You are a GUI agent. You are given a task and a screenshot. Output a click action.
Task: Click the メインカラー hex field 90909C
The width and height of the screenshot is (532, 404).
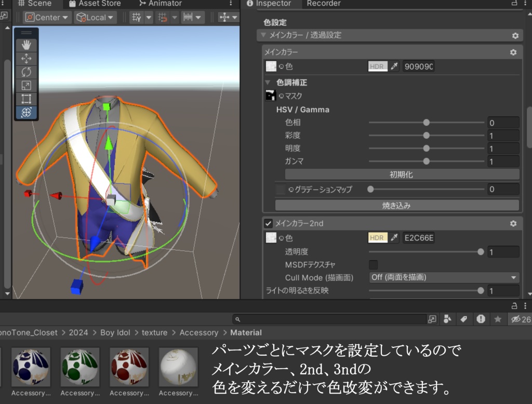419,66
